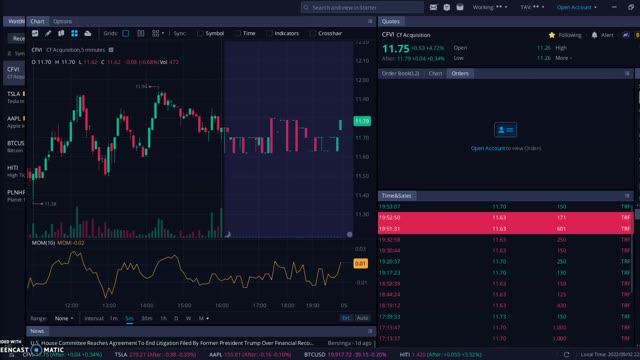Open the Time&Sales panel menu icon
Image resolution: width=640 pixels, height=360 pixels.
[627, 196]
